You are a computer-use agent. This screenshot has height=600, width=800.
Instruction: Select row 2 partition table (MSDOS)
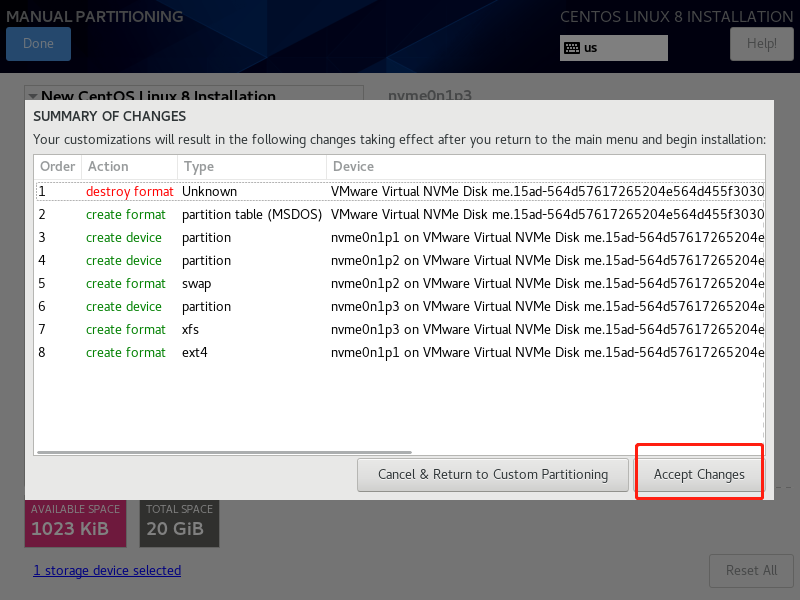click(x=400, y=214)
